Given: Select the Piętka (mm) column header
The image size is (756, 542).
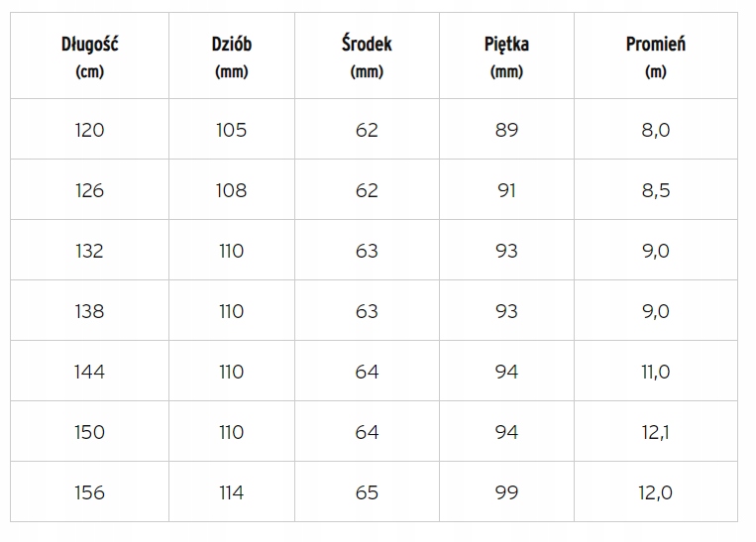Looking at the screenshot, I should (506, 55).
